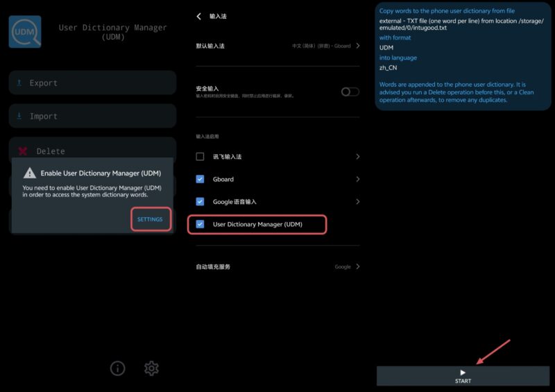Click the red X Delete icon
Image resolution: width=555 pixels, height=392 pixels.
click(x=23, y=151)
